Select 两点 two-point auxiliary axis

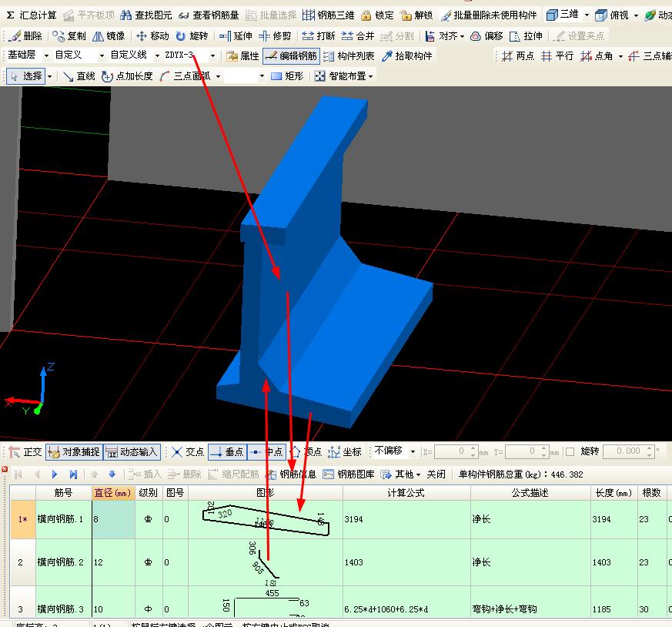click(518, 56)
